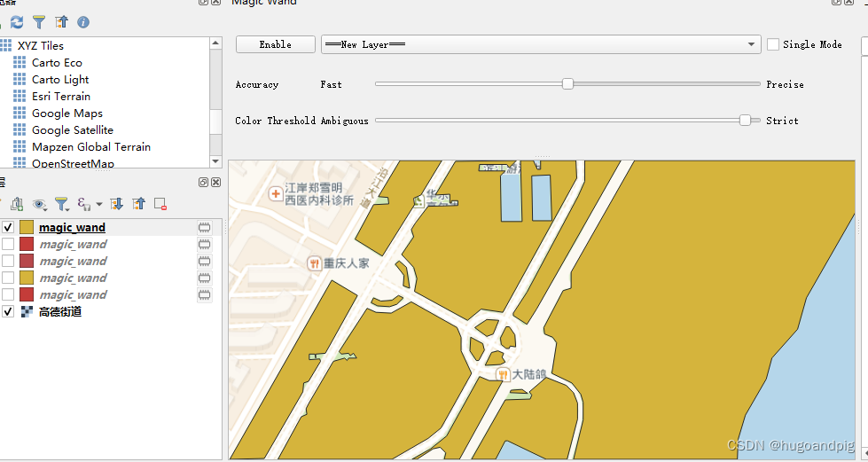Click memory layer indicator on bold magic_wand row

point(204,228)
